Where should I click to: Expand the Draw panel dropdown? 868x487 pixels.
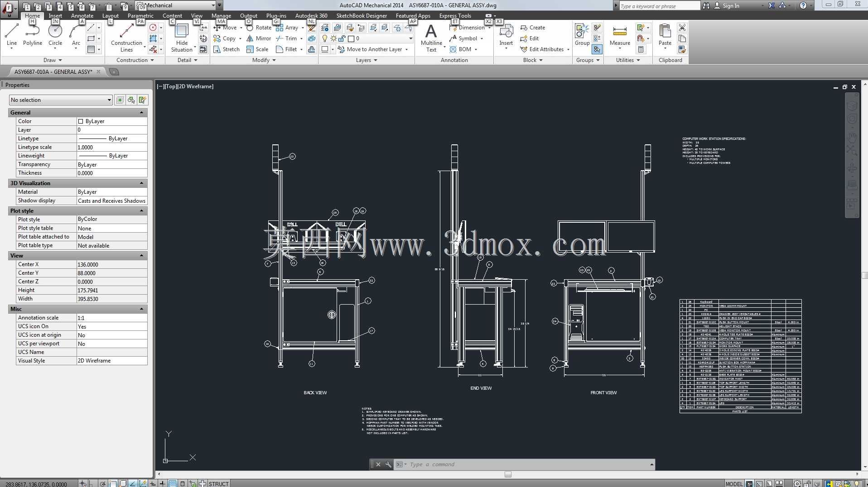(x=53, y=60)
